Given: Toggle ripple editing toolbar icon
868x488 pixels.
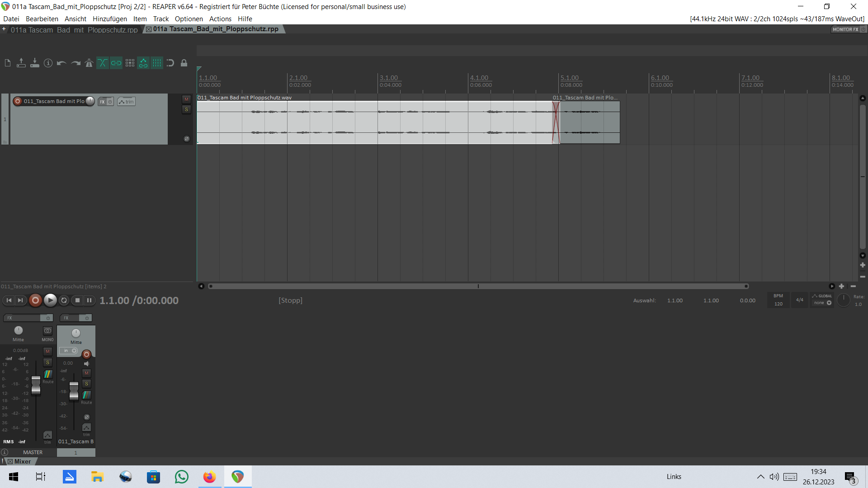Looking at the screenshot, I should coord(130,63).
